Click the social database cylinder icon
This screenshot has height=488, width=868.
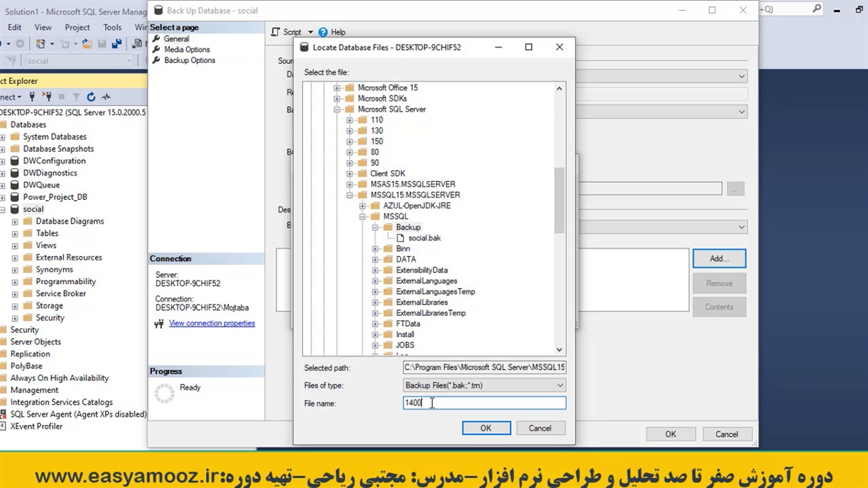tap(15, 209)
